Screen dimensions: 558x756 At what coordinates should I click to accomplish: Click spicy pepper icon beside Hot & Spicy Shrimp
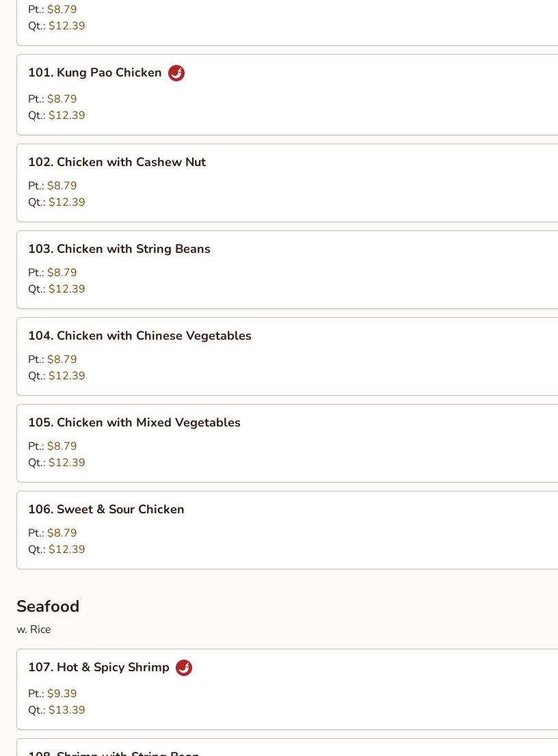pos(184,668)
